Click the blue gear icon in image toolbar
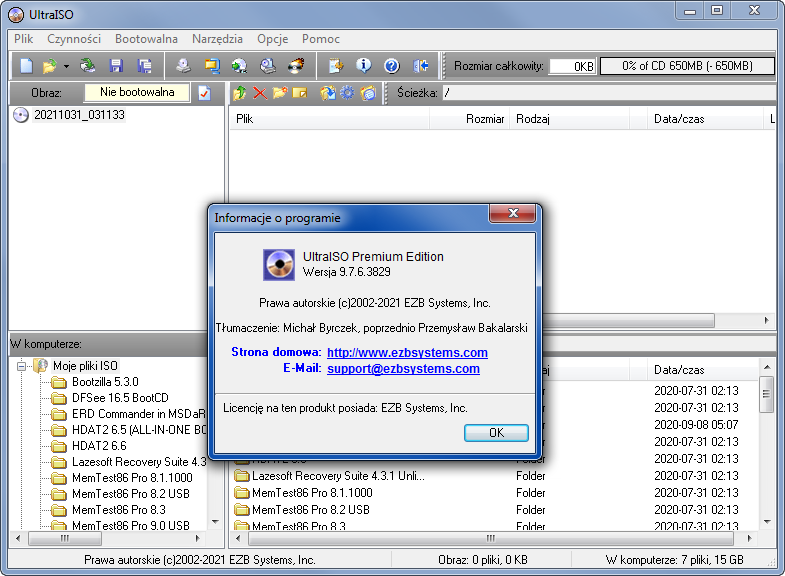Screen dimensions: 785x576 click(x=347, y=93)
